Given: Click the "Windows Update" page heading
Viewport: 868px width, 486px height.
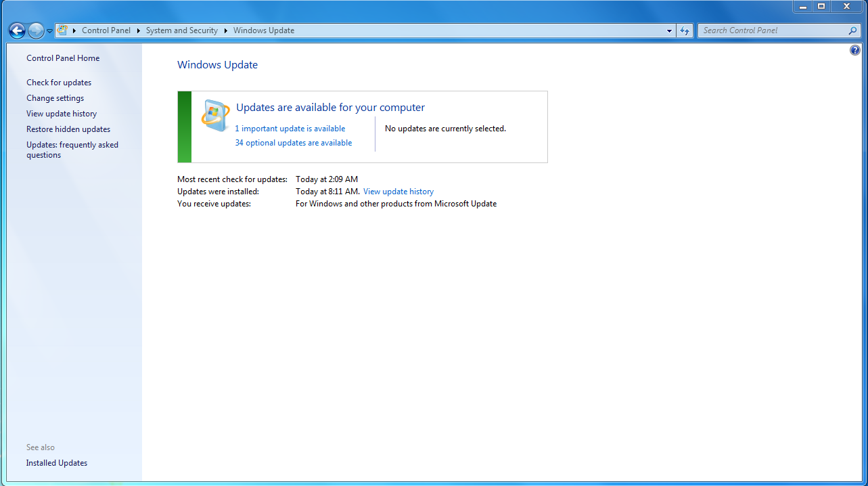Looking at the screenshot, I should (x=217, y=65).
